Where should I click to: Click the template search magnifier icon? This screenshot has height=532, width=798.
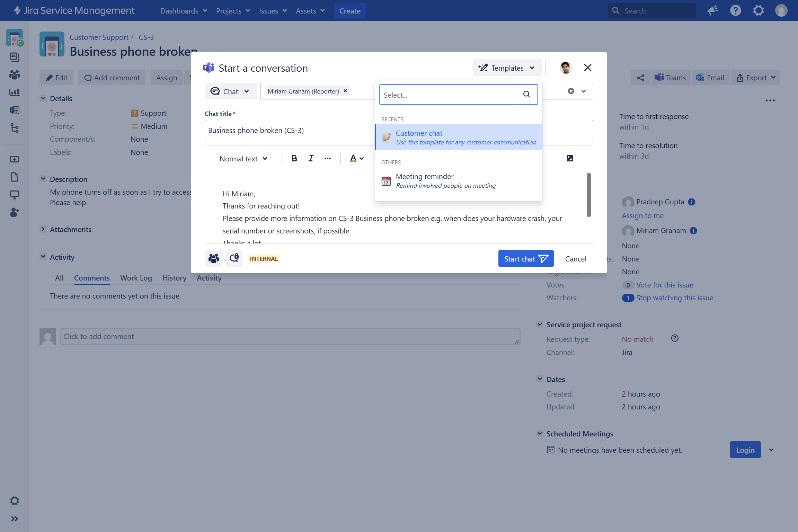[x=526, y=94]
